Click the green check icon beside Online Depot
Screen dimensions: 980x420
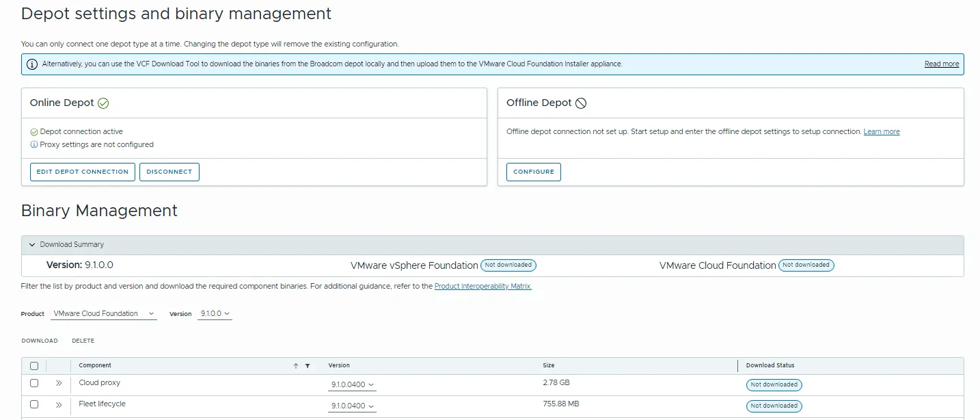[103, 103]
